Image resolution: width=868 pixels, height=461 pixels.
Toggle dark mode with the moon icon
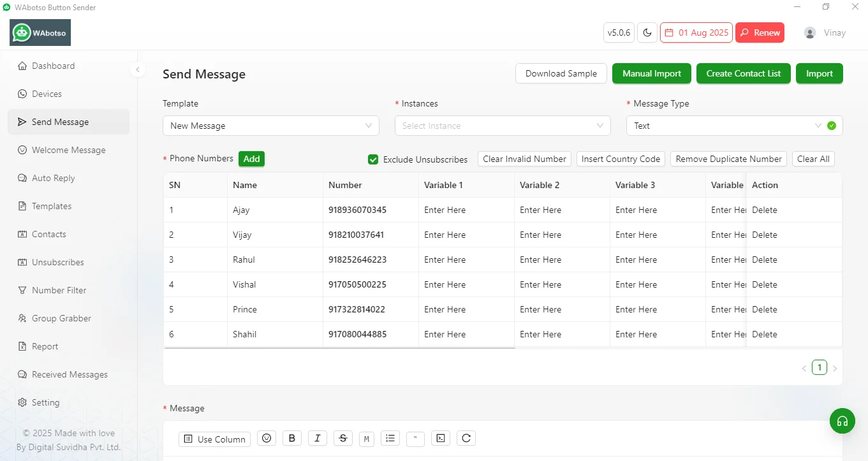coord(647,33)
